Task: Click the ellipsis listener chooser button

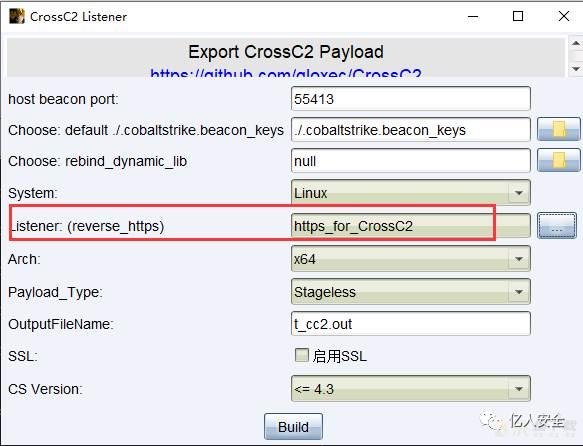Action: coord(557,226)
